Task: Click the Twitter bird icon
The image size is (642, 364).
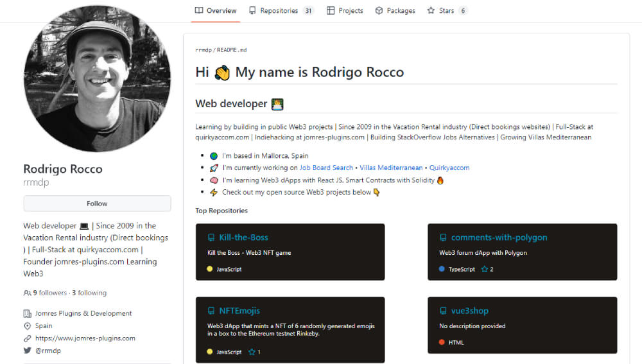Action: pyautogui.click(x=28, y=351)
